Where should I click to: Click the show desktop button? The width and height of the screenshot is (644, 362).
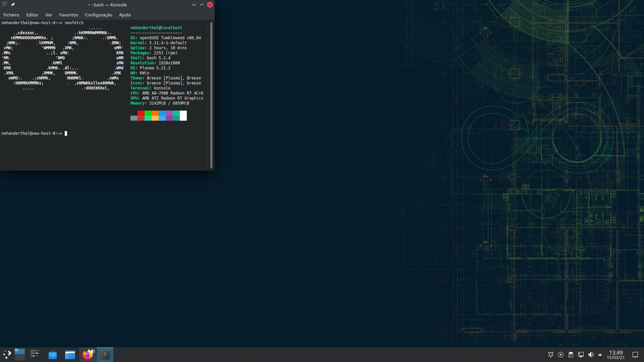[636, 355]
